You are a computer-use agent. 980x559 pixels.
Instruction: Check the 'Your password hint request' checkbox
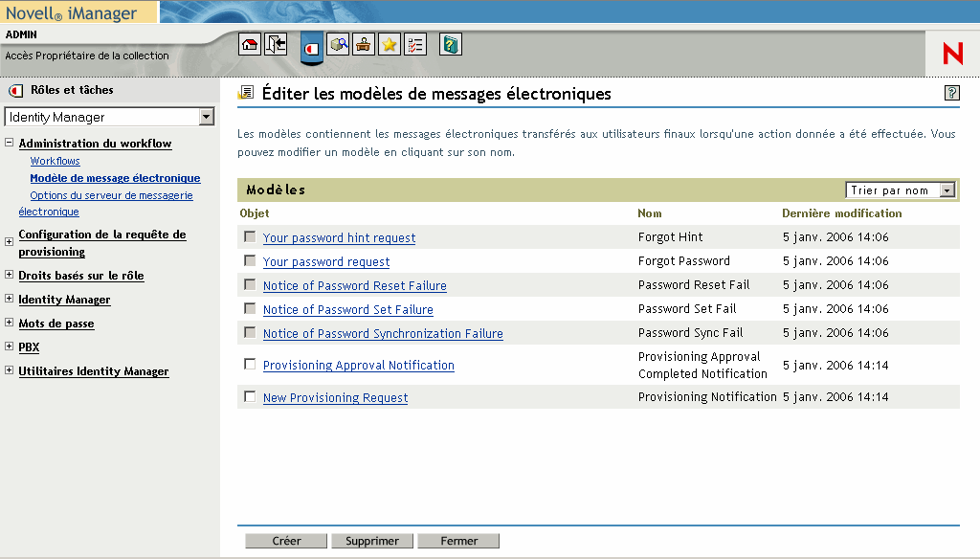pos(250,236)
